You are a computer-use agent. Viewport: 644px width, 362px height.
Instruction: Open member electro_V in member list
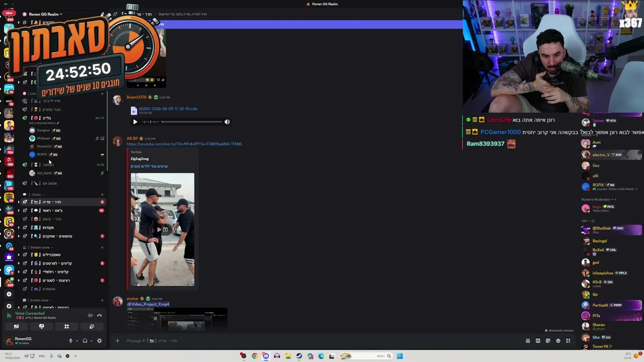coord(611,155)
